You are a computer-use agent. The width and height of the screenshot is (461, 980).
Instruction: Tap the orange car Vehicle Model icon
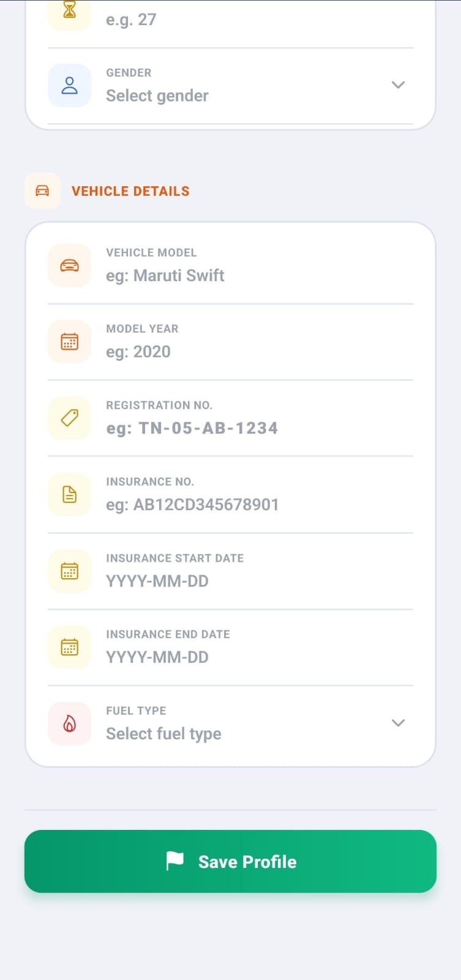click(x=70, y=265)
